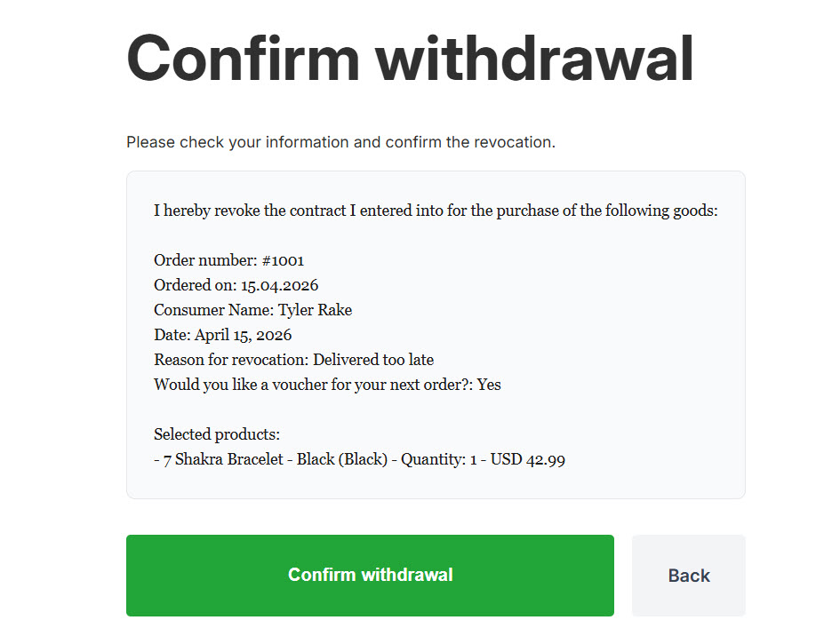This screenshot has height=644, width=840.
Task: Click the 'Date: April 15, 2026' line
Action: (222, 335)
